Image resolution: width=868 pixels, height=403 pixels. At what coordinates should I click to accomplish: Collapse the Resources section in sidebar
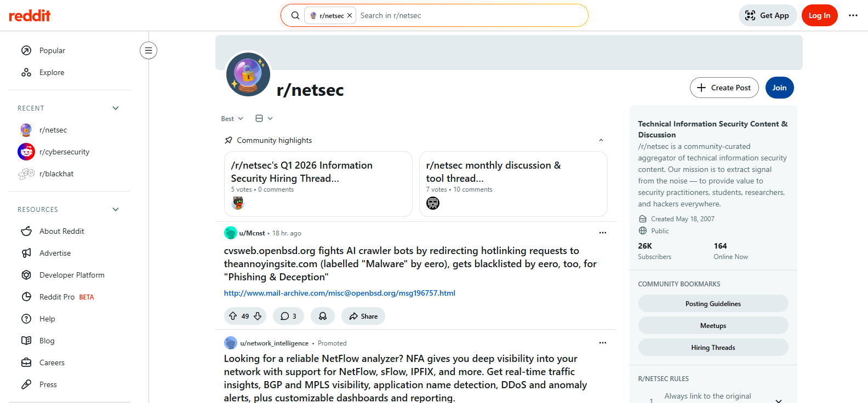(116, 209)
